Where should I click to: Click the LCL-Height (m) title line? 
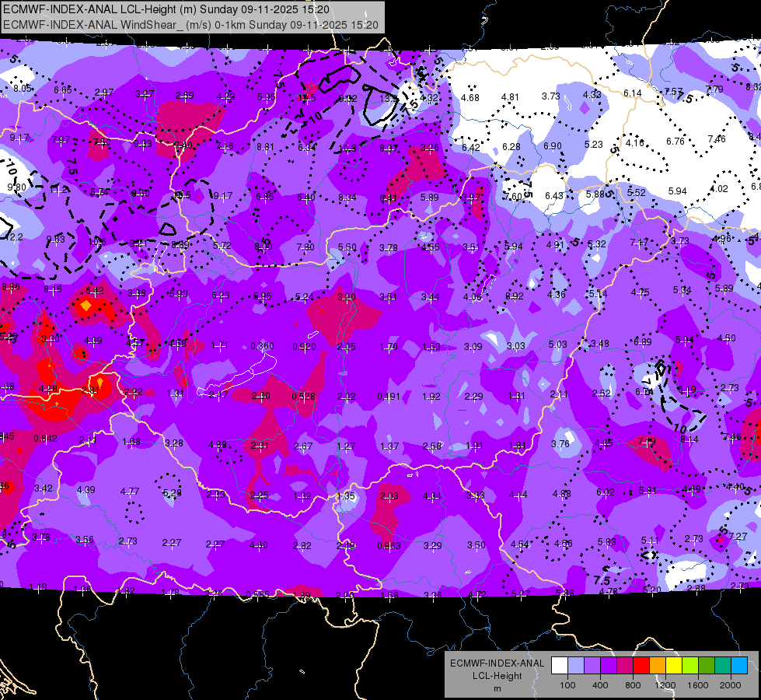[x=166, y=9]
